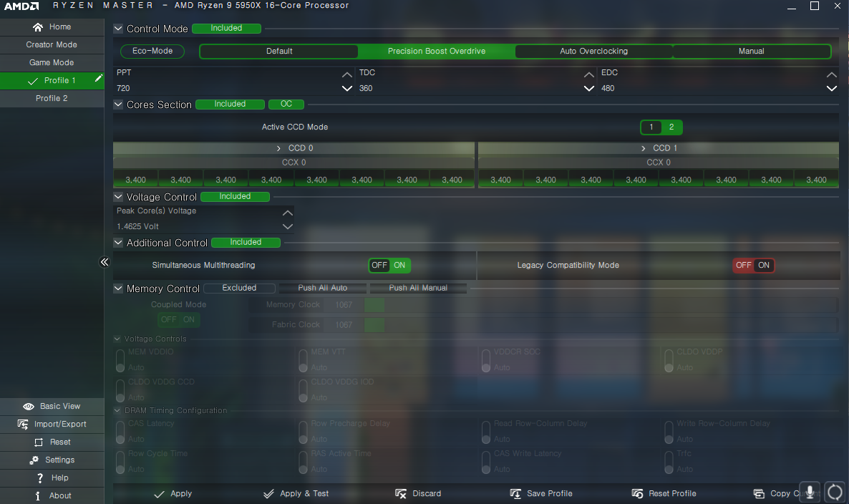Toggle the OC badge in Cores Section
The width and height of the screenshot is (849, 504).
(x=286, y=104)
